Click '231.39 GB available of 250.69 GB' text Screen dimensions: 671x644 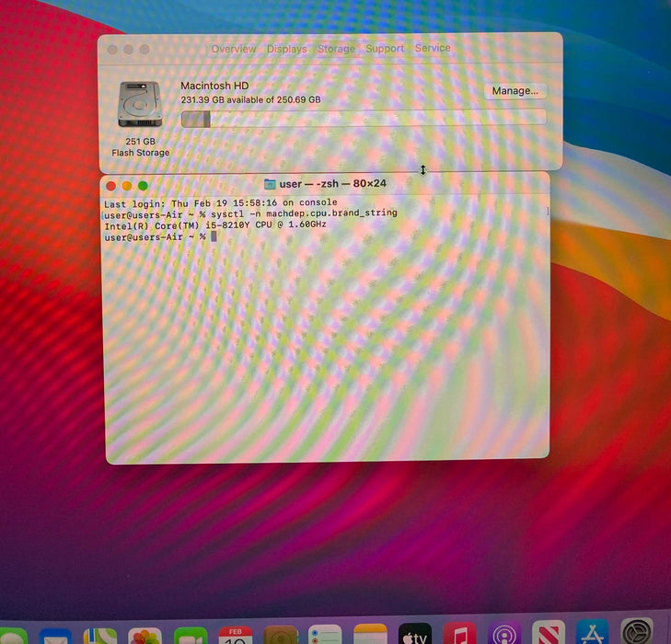click(250, 99)
